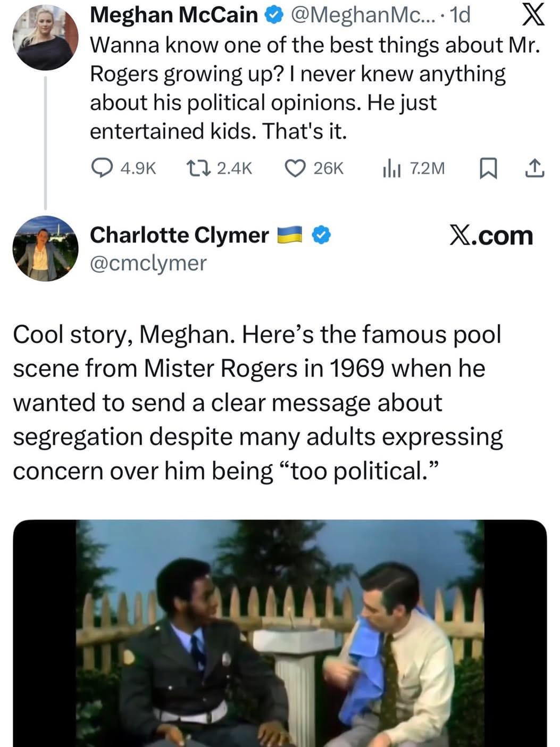The width and height of the screenshot is (560, 747).
Task: Click the Ukraine flag beside Charlotte Clymer
Action: (290, 235)
